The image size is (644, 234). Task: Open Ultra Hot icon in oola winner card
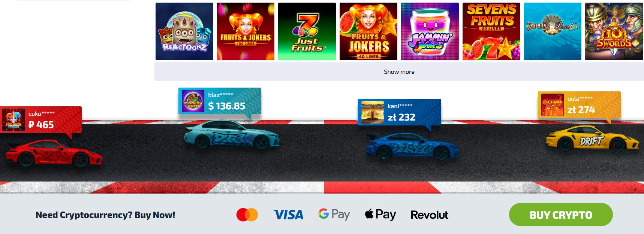553,105
